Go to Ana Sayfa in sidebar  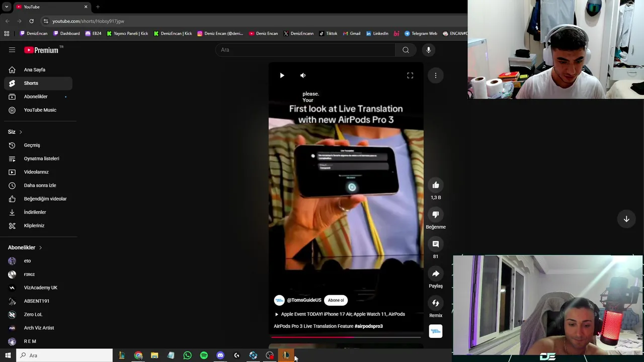[x=38, y=70]
